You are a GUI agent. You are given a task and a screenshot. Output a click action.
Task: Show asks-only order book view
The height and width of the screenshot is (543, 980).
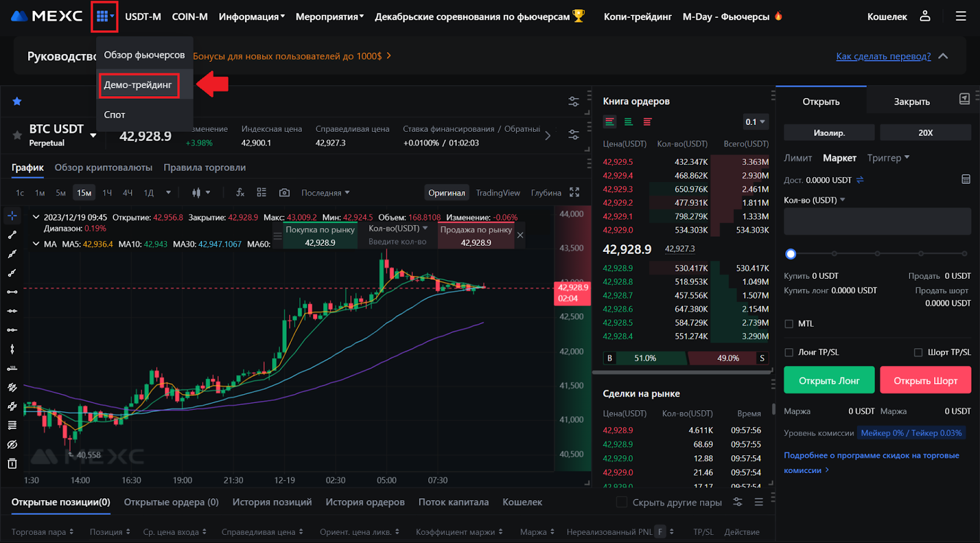647,121
